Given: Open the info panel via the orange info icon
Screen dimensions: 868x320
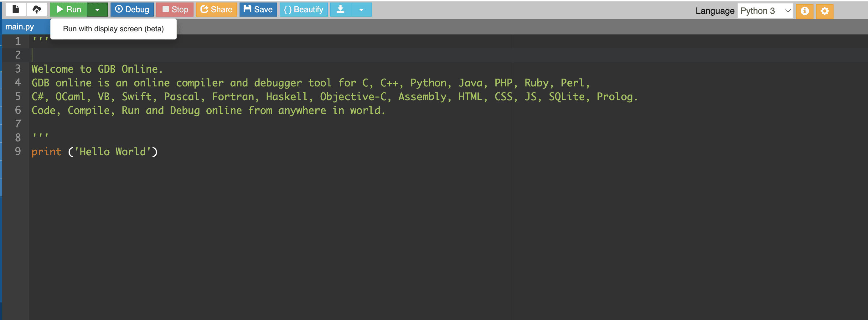Looking at the screenshot, I should pos(805,11).
